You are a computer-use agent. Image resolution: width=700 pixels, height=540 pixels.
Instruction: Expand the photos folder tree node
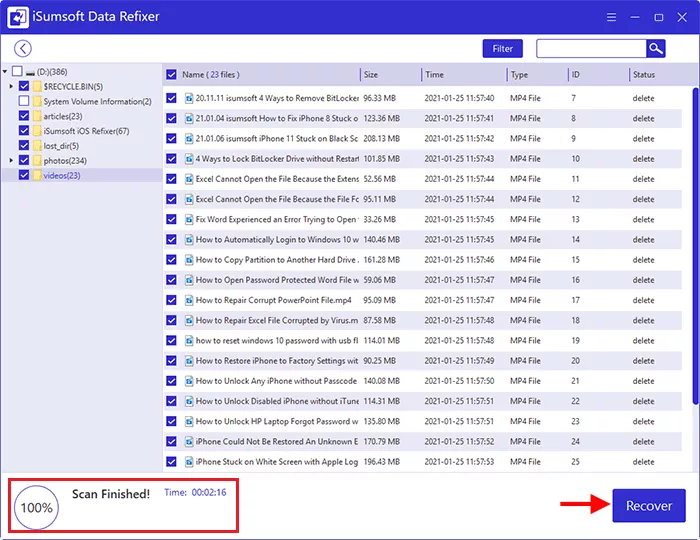(11, 160)
